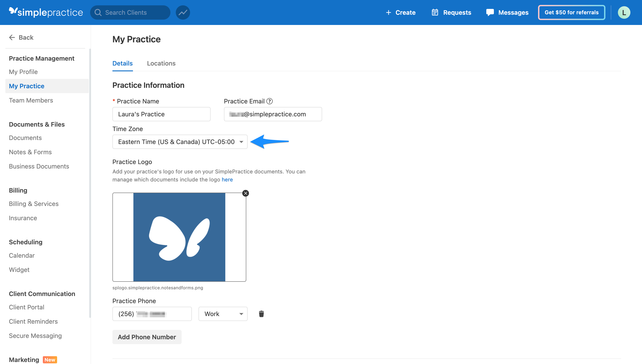Open the Create menu
642x364 pixels.
click(x=400, y=12)
